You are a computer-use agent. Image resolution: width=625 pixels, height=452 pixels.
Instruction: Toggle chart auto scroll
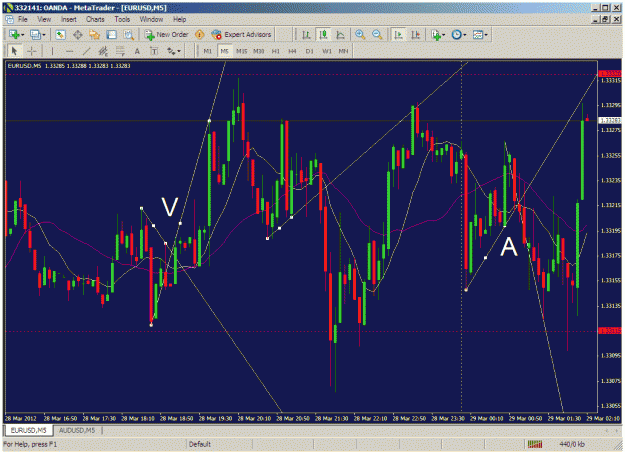(x=398, y=35)
